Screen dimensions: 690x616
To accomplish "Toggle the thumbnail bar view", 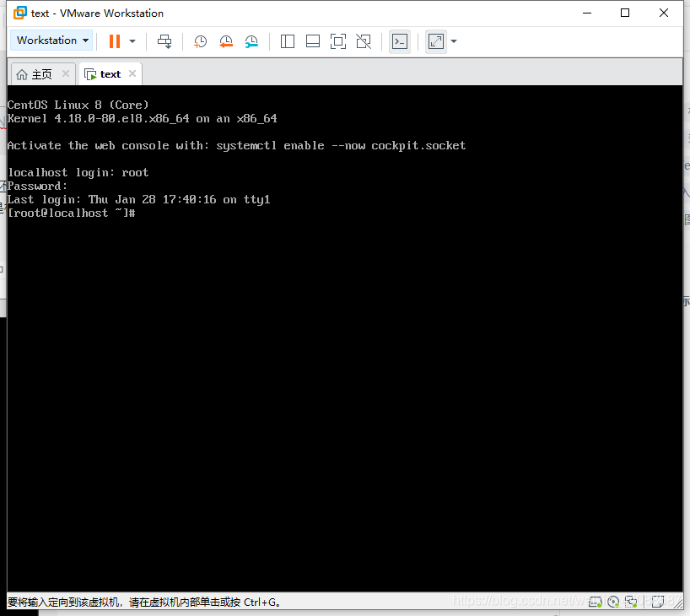I will click(x=313, y=41).
